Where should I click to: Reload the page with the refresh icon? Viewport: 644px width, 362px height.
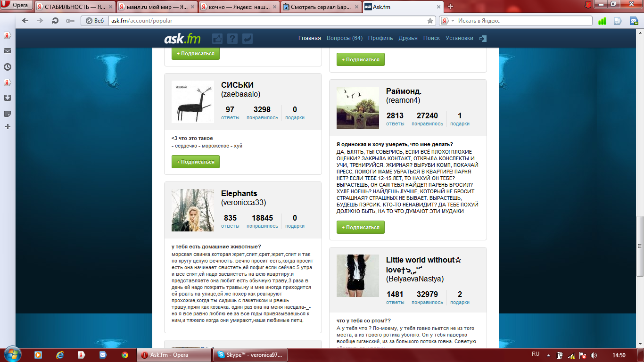click(55, 21)
